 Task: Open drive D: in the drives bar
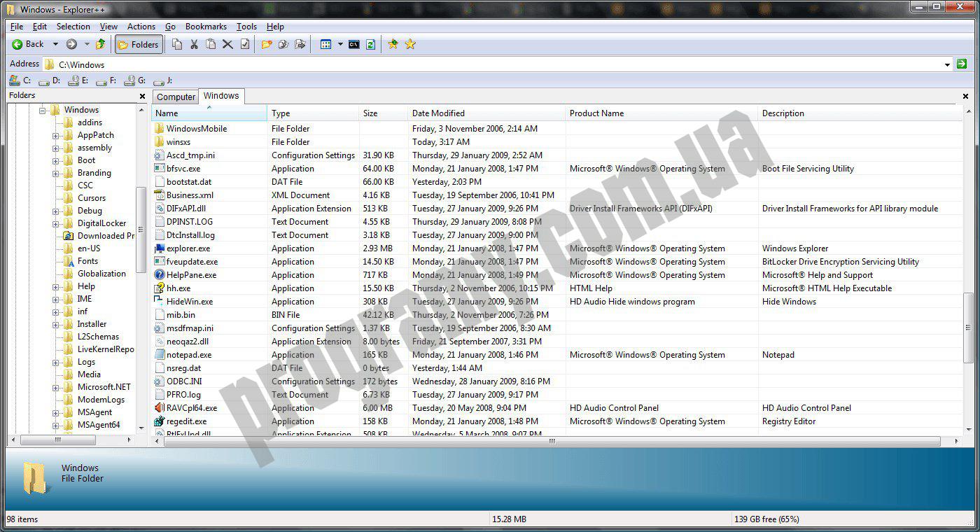49,80
